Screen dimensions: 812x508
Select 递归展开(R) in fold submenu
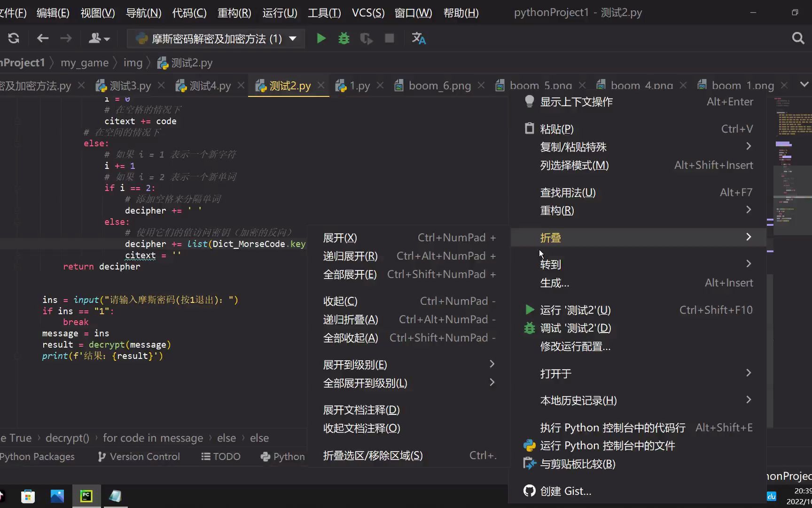pyautogui.click(x=409, y=256)
